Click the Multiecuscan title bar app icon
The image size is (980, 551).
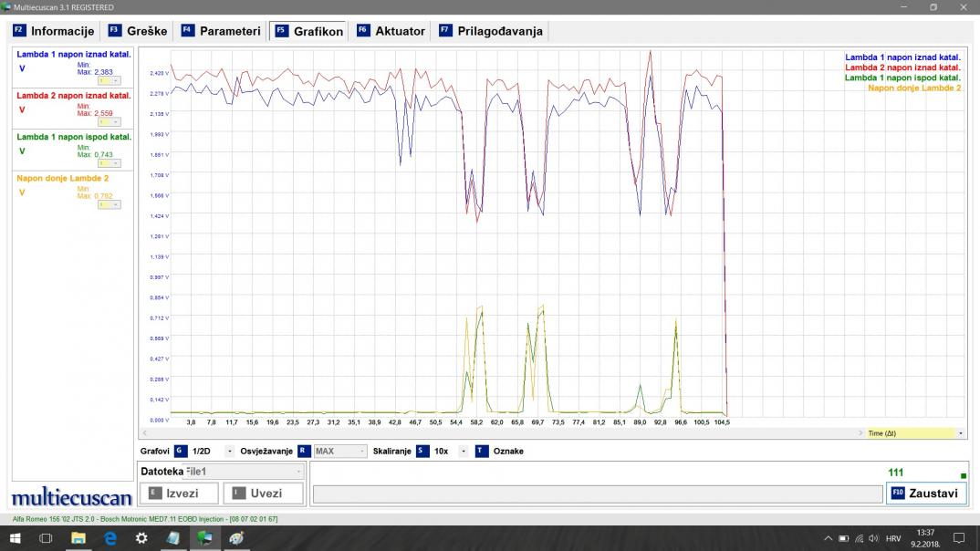coord(6,7)
